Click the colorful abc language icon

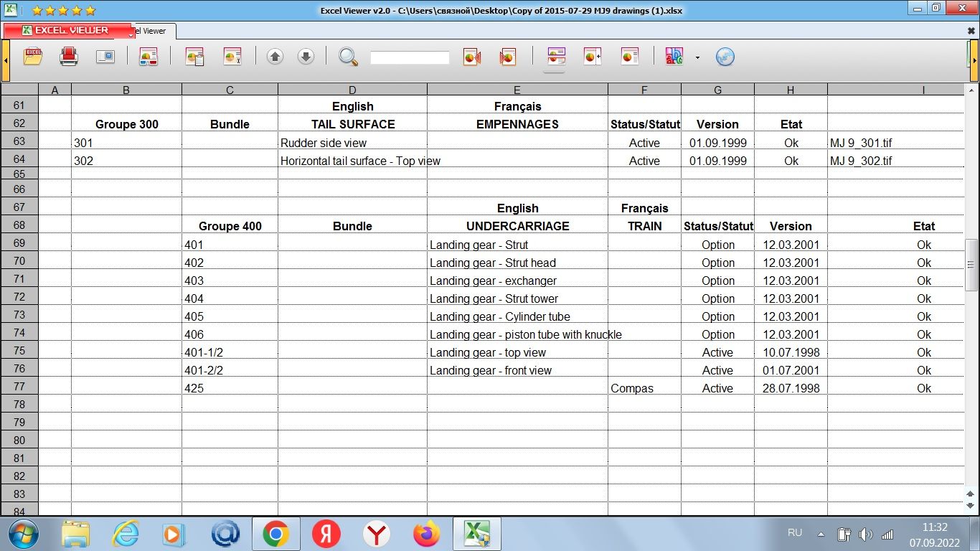point(674,57)
